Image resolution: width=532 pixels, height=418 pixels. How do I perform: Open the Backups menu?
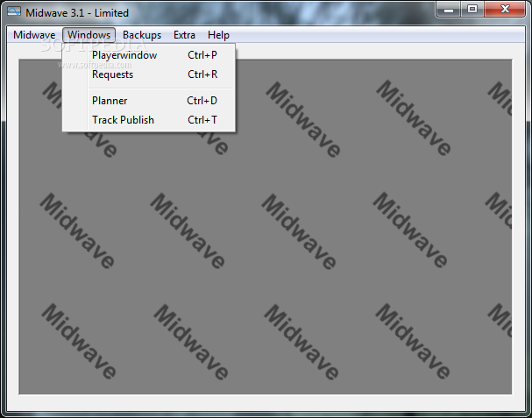pos(142,35)
